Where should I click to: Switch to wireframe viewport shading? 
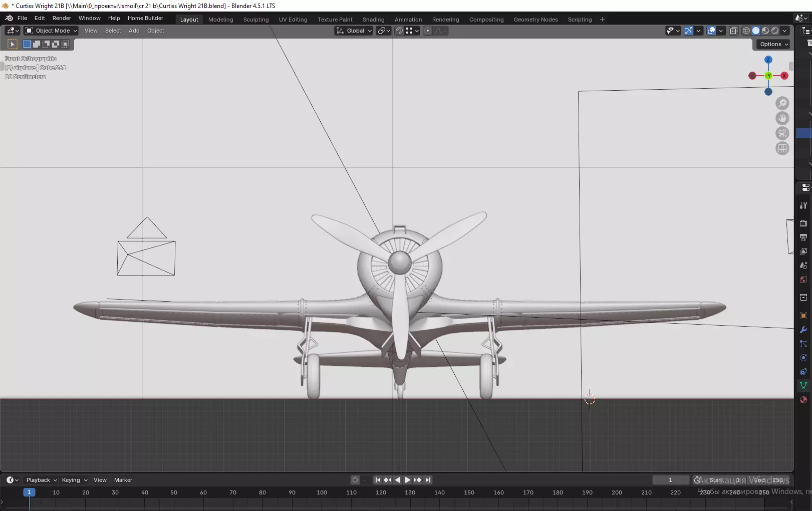(x=746, y=31)
